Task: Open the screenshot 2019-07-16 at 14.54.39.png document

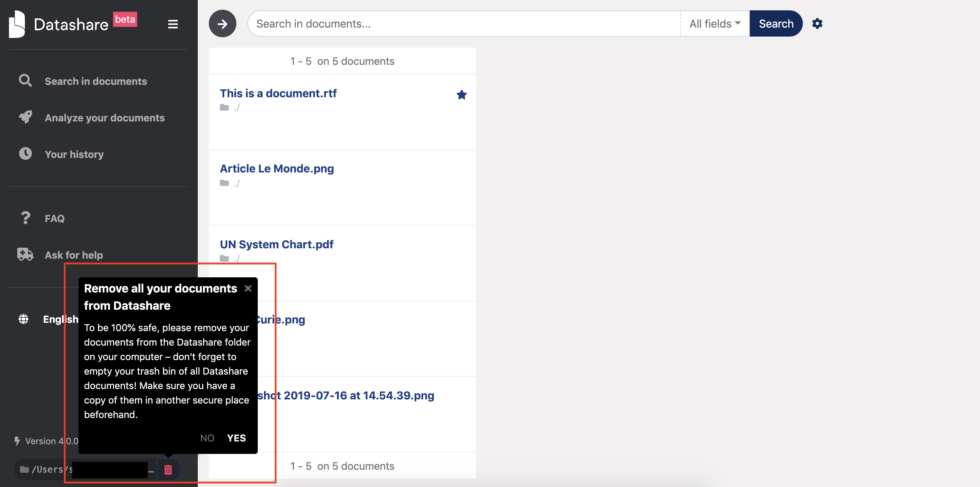Action: [x=346, y=395]
